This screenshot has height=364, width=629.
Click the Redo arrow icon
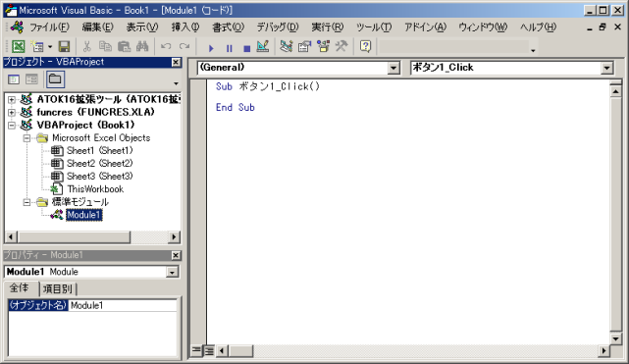click(184, 47)
